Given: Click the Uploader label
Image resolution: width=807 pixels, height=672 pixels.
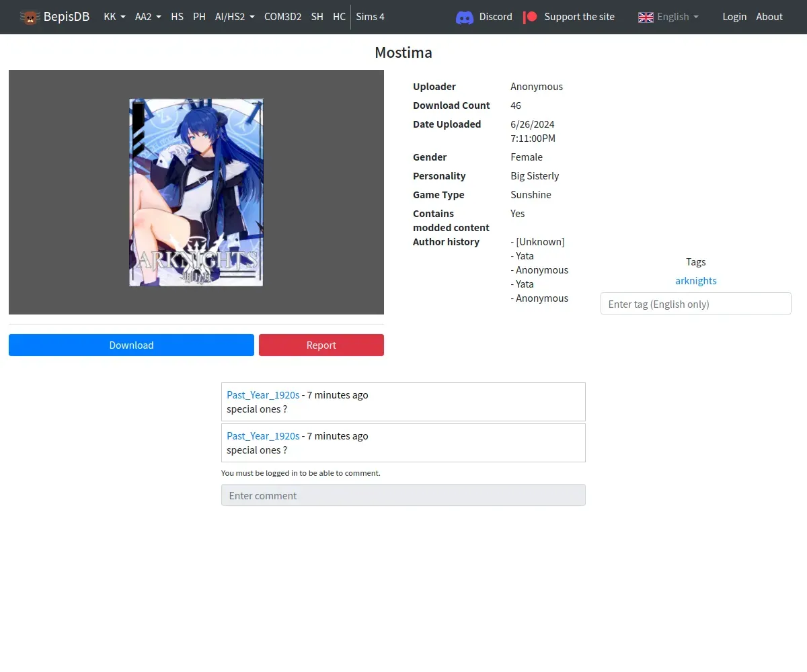Looking at the screenshot, I should (434, 87).
